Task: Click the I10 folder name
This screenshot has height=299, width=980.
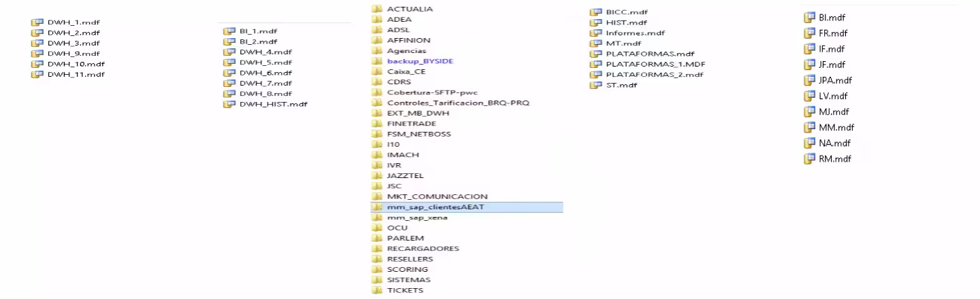Action: point(393,144)
